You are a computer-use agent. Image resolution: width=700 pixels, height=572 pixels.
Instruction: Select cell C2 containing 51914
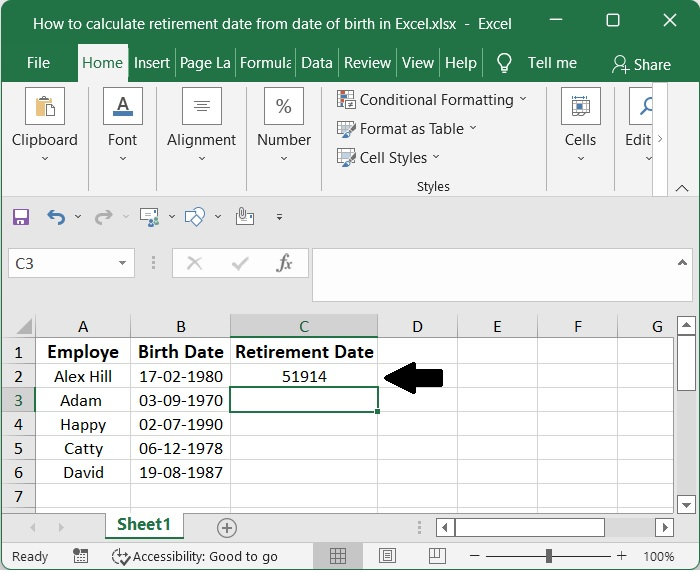pos(304,377)
